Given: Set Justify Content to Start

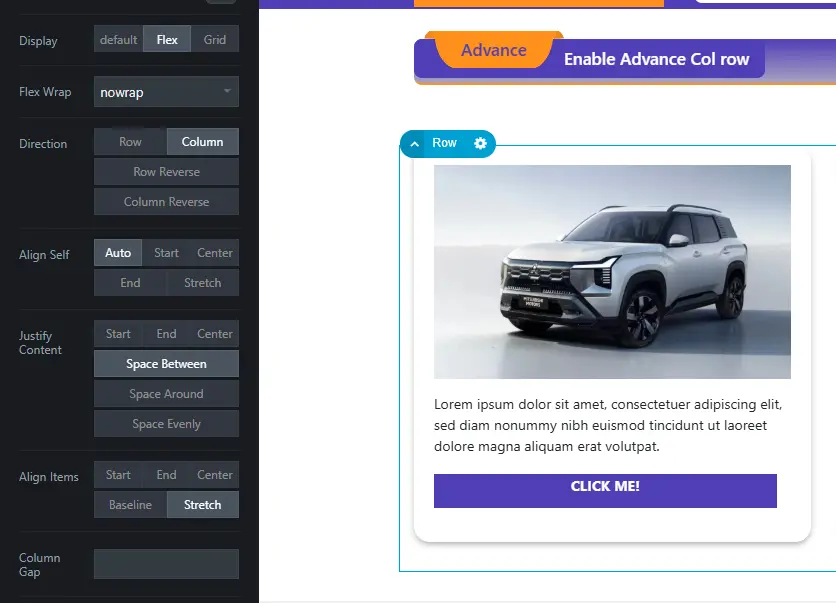Looking at the screenshot, I should [118, 334].
